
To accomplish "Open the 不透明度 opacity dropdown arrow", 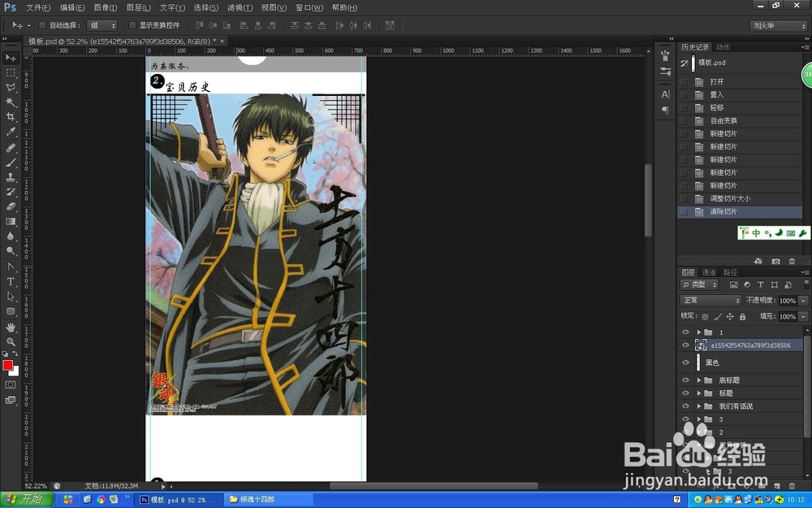I will (x=803, y=301).
